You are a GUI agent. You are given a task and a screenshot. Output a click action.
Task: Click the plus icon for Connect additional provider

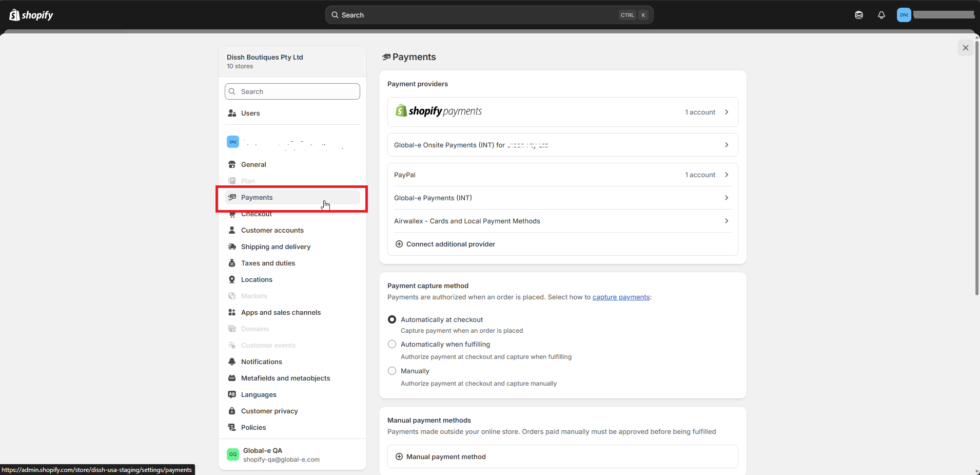click(x=399, y=244)
